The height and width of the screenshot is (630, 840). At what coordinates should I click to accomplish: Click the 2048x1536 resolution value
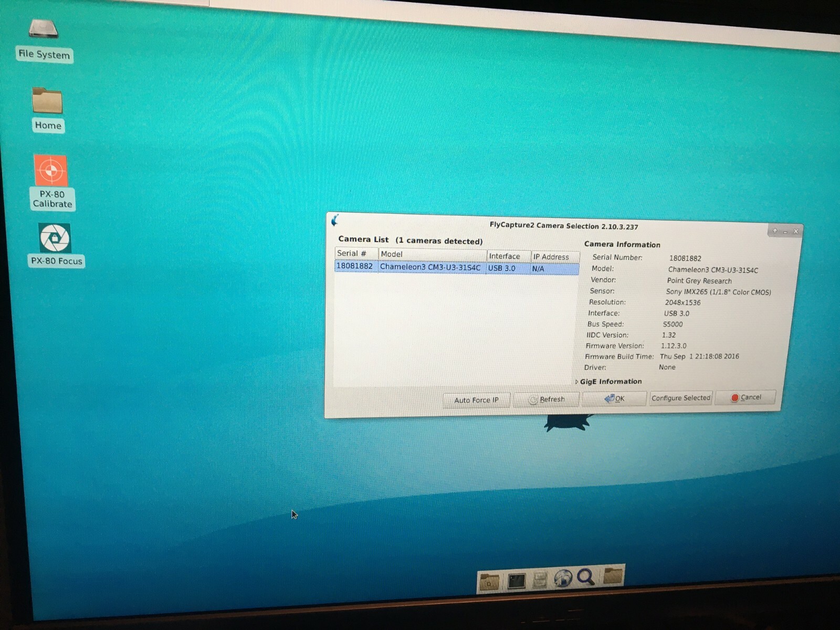point(682,302)
